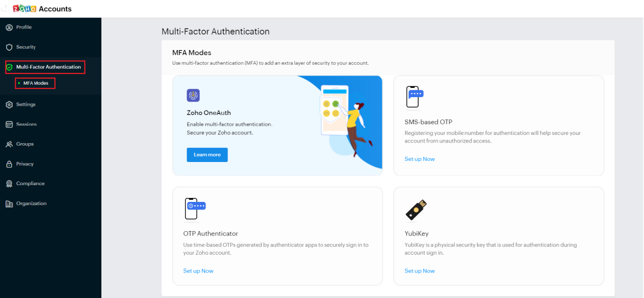Click the 'Use time-based OTPs' description
Screen dimensions: 644x298
(x=276, y=249)
